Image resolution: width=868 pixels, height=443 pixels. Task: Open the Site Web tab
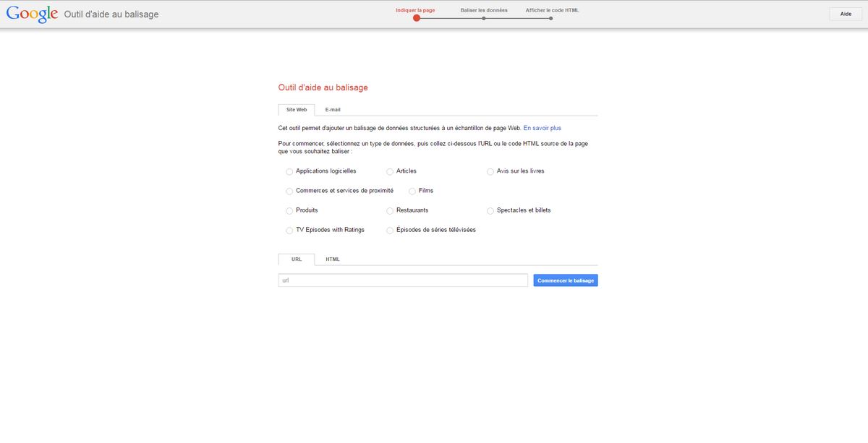click(297, 110)
